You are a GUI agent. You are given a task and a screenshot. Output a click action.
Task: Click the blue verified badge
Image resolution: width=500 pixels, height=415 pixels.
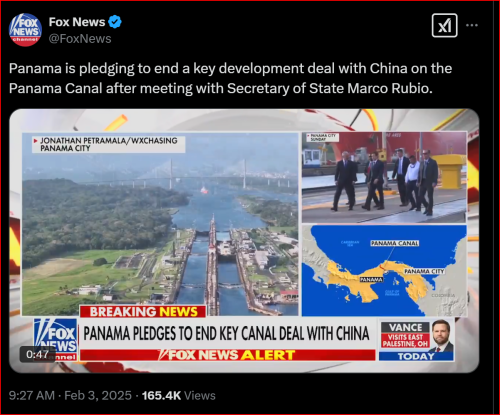click(115, 22)
